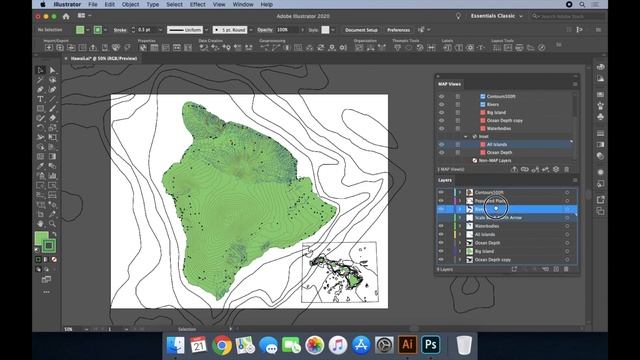Open Essentials Classic workspace dropdown
Viewport: 640px width, 360px height.
pos(496,16)
